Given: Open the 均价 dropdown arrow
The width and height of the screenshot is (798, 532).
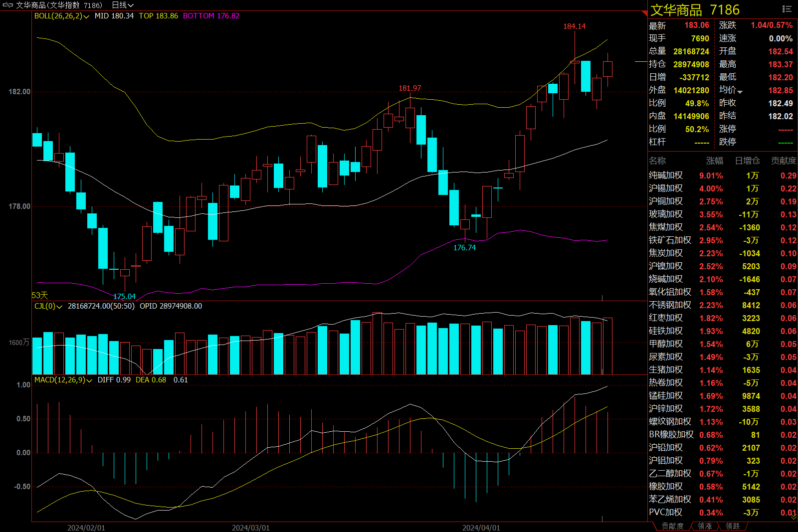Looking at the screenshot, I should (x=740, y=92).
